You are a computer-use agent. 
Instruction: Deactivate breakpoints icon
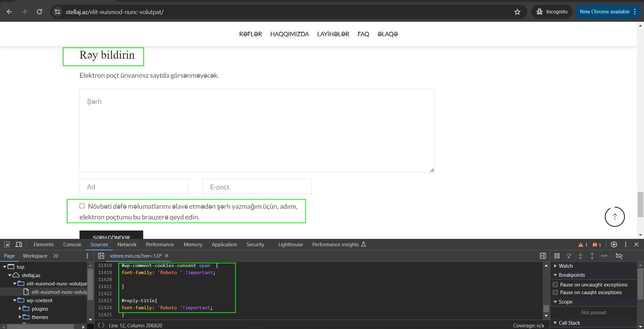619,256
